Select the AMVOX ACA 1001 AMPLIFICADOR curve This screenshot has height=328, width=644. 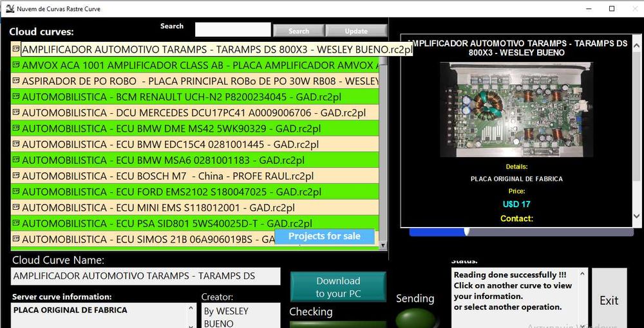click(x=194, y=65)
